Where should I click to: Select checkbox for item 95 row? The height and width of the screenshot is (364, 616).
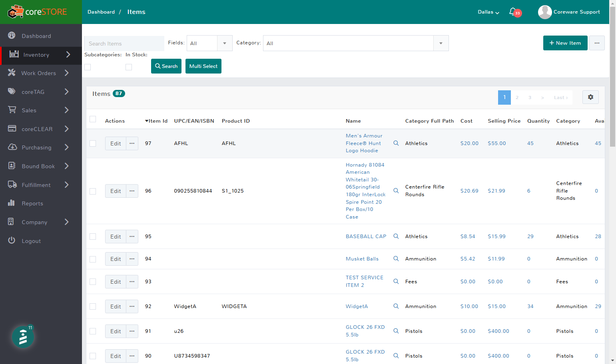pyautogui.click(x=93, y=237)
